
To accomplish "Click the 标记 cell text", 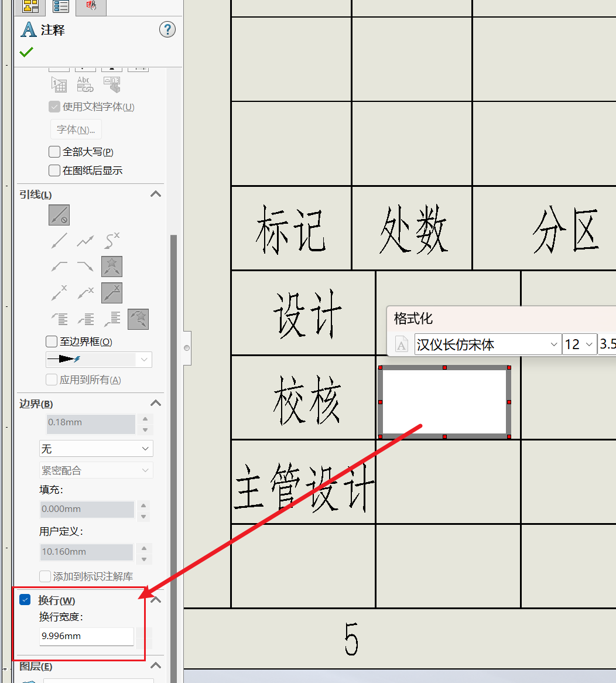I will (x=290, y=230).
